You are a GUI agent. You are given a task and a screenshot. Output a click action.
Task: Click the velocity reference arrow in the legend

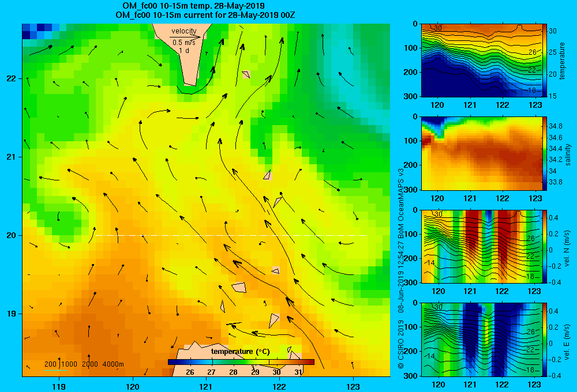coord(185,37)
